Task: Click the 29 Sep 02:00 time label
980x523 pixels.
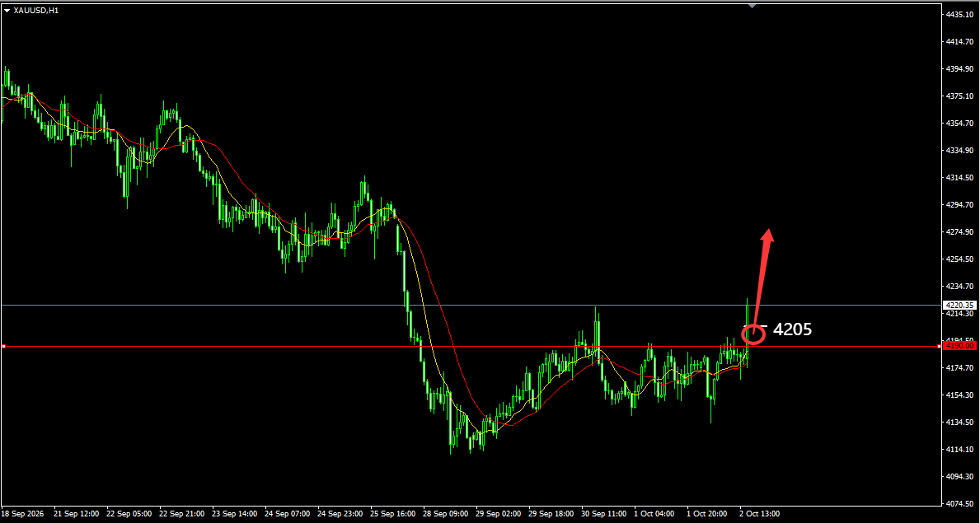Action: [498, 514]
